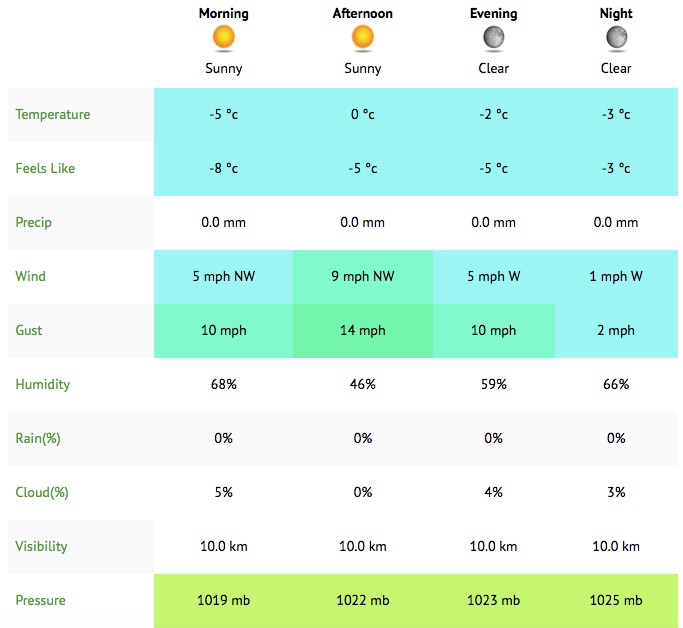Click the Evening moon icon

(494, 38)
